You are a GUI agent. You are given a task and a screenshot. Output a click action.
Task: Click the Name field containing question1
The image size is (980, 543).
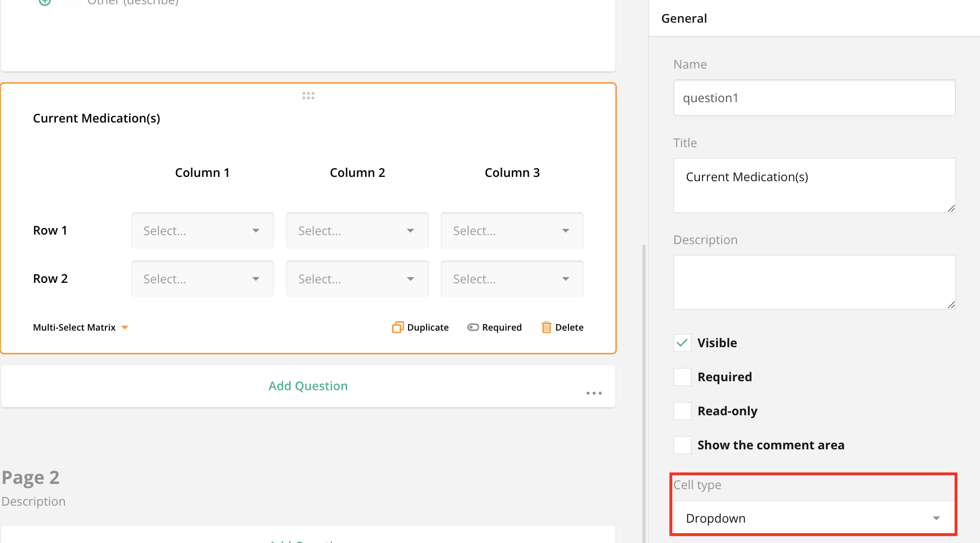click(x=814, y=98)
